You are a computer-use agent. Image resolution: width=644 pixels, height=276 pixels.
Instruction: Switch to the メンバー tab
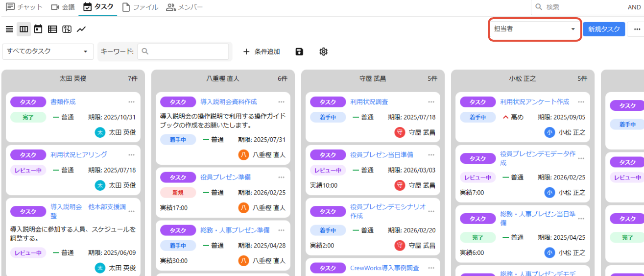pyautogui.click(x=184, y=7)
